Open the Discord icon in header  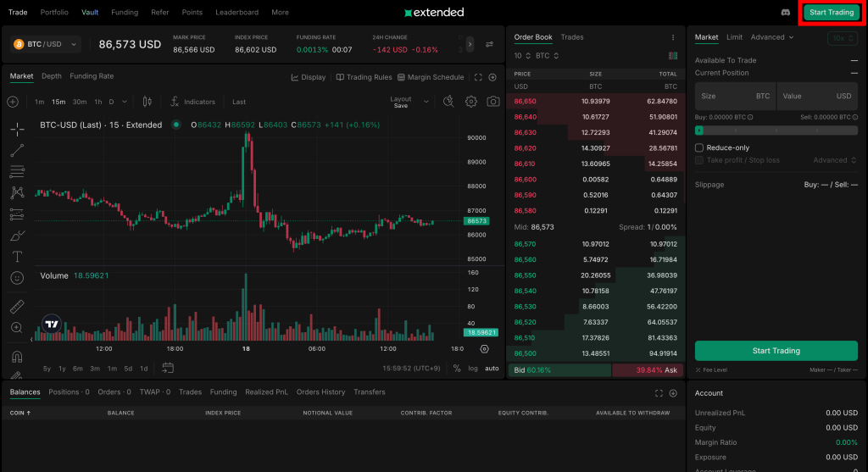[784, 13]
